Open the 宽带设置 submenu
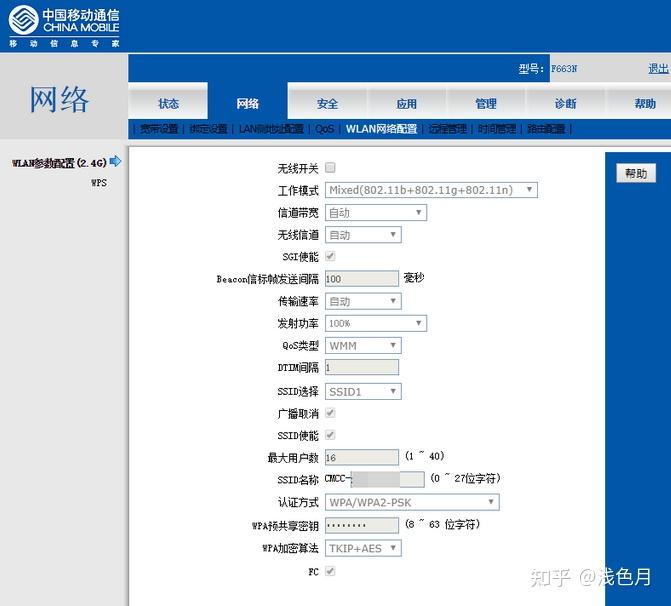Viewport: 671px width, 606px height. [159, 129]
